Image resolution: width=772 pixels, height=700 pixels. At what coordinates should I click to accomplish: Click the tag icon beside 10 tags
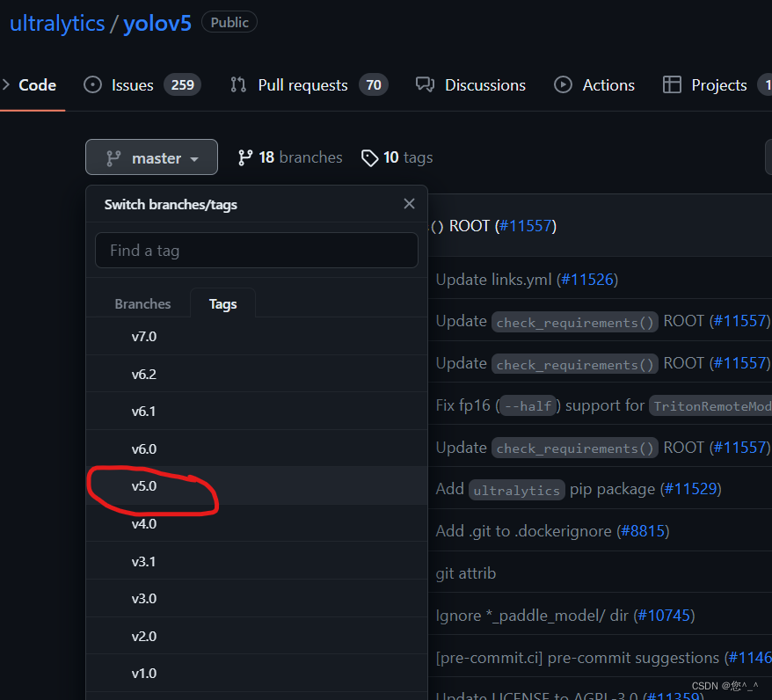370,157
